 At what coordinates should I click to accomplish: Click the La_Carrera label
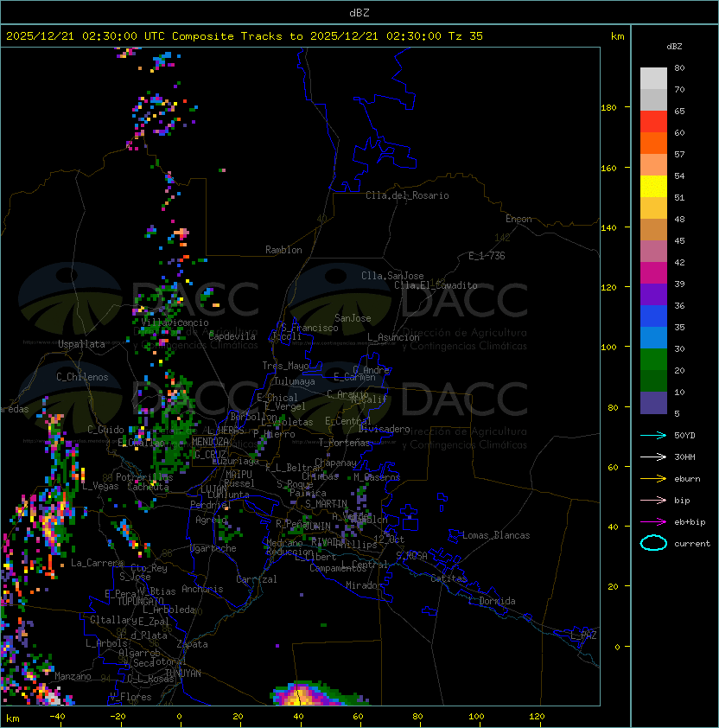pyautogui.click(x=98, y=563)
